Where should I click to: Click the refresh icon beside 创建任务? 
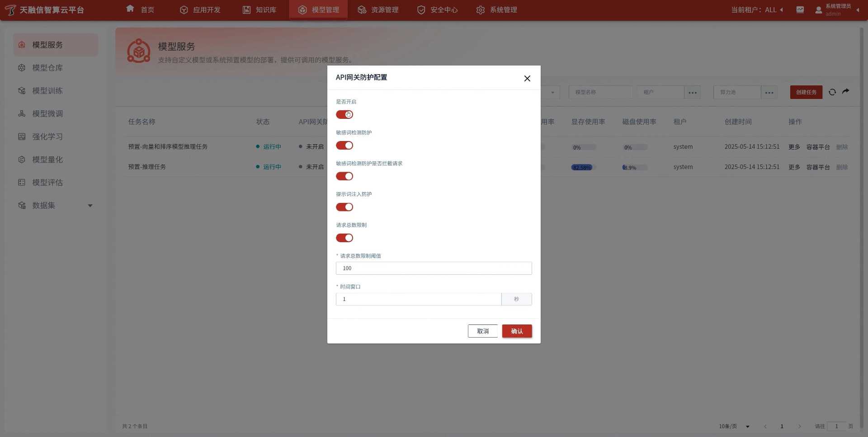832,92
